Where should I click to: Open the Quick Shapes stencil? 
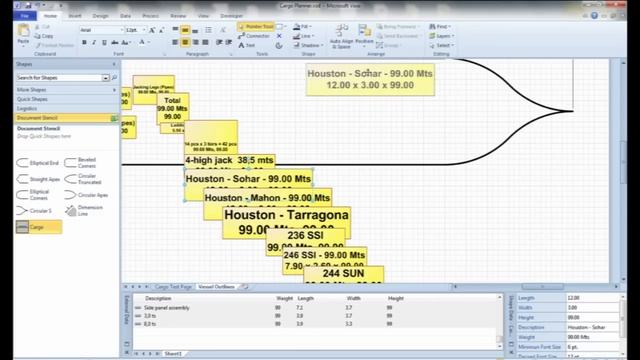pos(67,99)
